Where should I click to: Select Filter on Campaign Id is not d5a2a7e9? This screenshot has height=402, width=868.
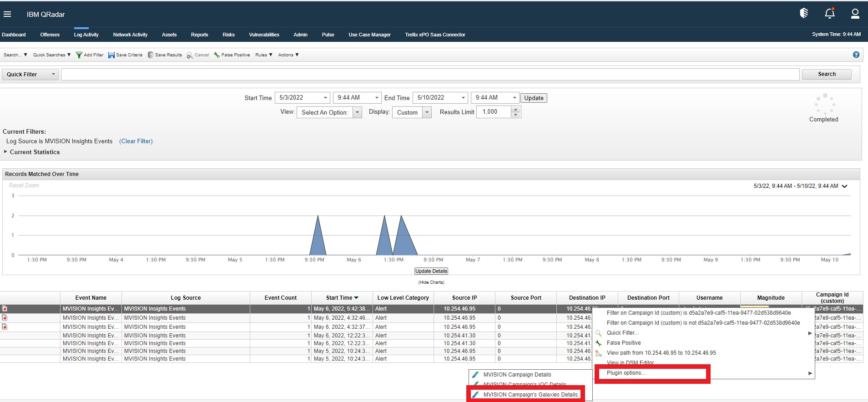point(704,323)
